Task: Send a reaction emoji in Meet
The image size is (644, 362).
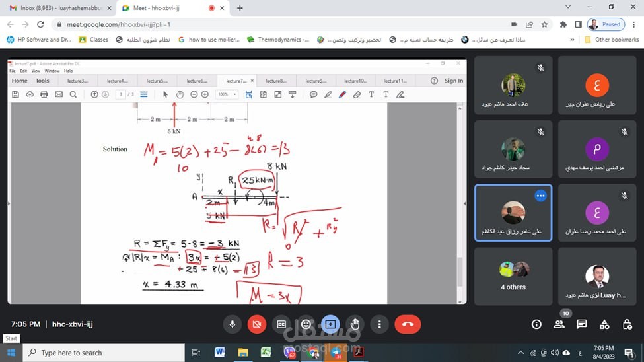Action: pyautogui.click(x=306, y=324)
